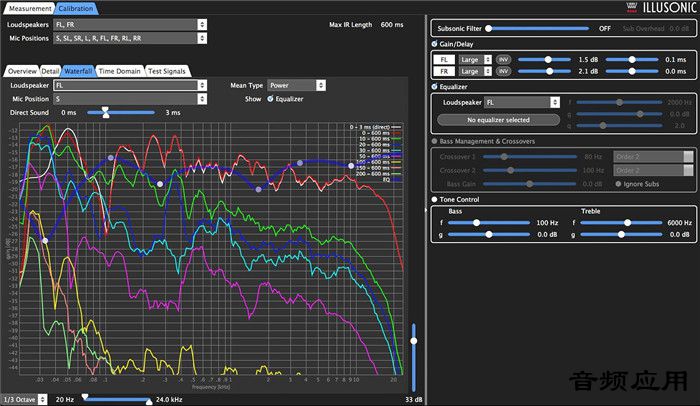Adjust the FR delay slider at 0.0 ms
Image resolution: width=700 pixels, height=406 pixels.
point(632,71)
